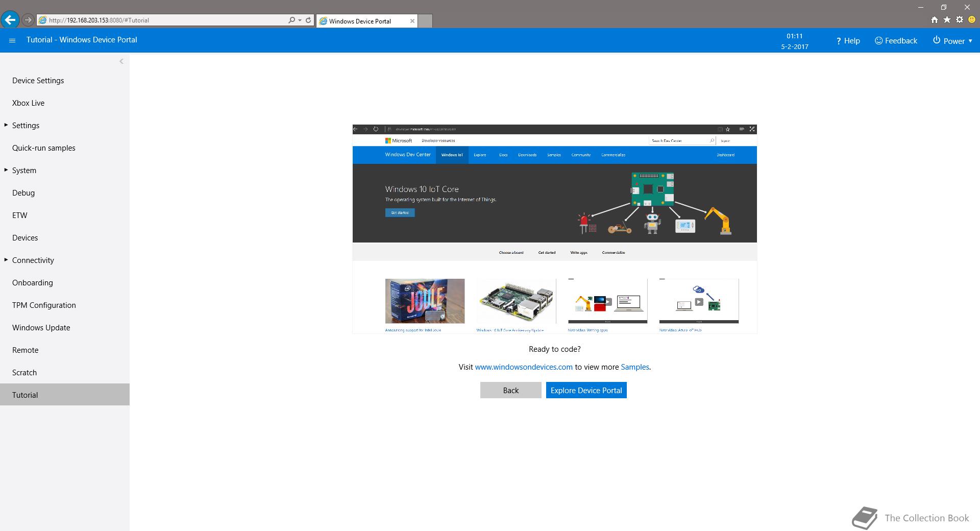
Task: Click the time and date display
Action: pos(794,41)
